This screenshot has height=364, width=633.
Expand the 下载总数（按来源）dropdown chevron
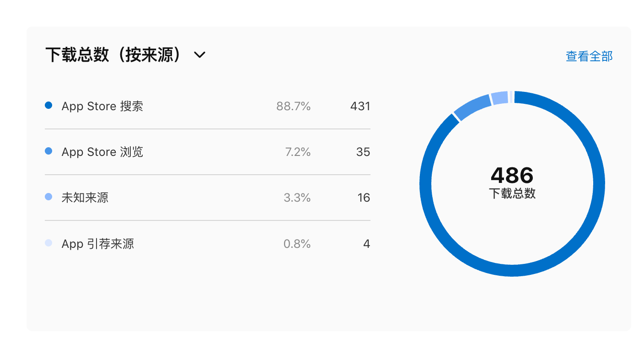200,55
